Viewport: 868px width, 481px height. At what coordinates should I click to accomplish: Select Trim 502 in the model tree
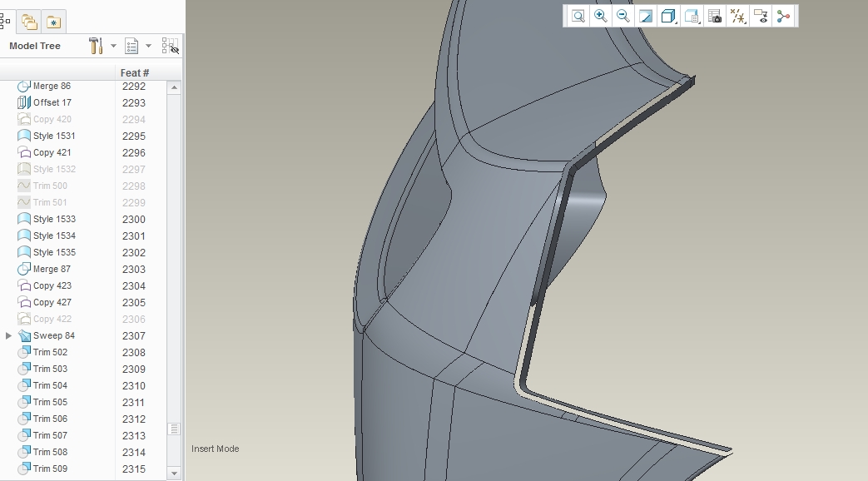pyautogui.click(x=50, y=352)
